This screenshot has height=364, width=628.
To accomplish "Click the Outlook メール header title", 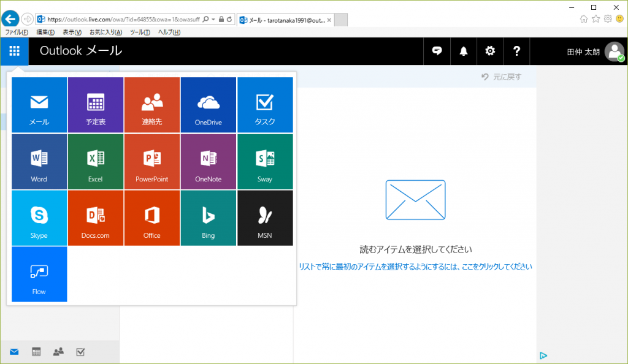I will (81, 51).
